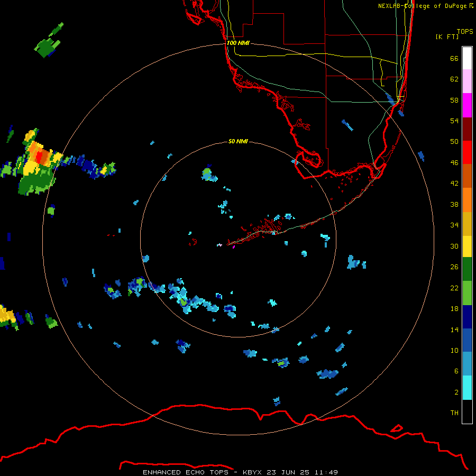Image resolution: width=476 pixels, height=476 pixels.
Task: Click the "50 NMI" range ring label
Action: [x=238, y=141]
